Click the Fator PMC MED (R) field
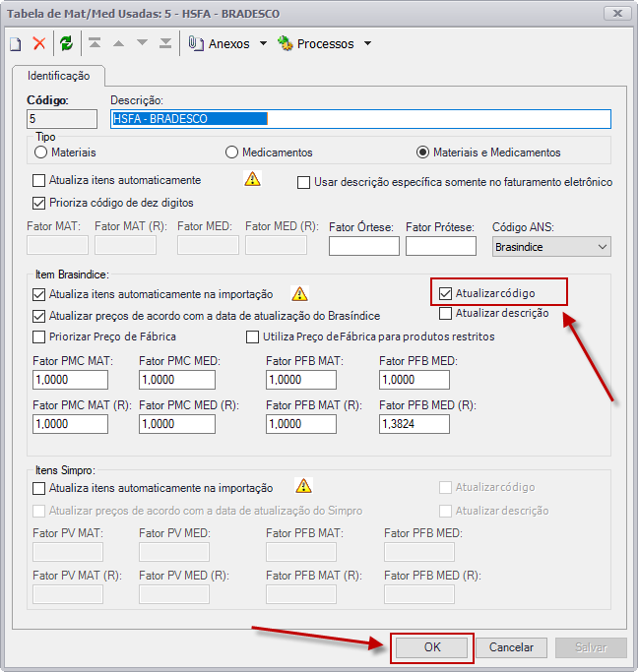This screenshot has width=638, height=672. (x=177, y=424)
